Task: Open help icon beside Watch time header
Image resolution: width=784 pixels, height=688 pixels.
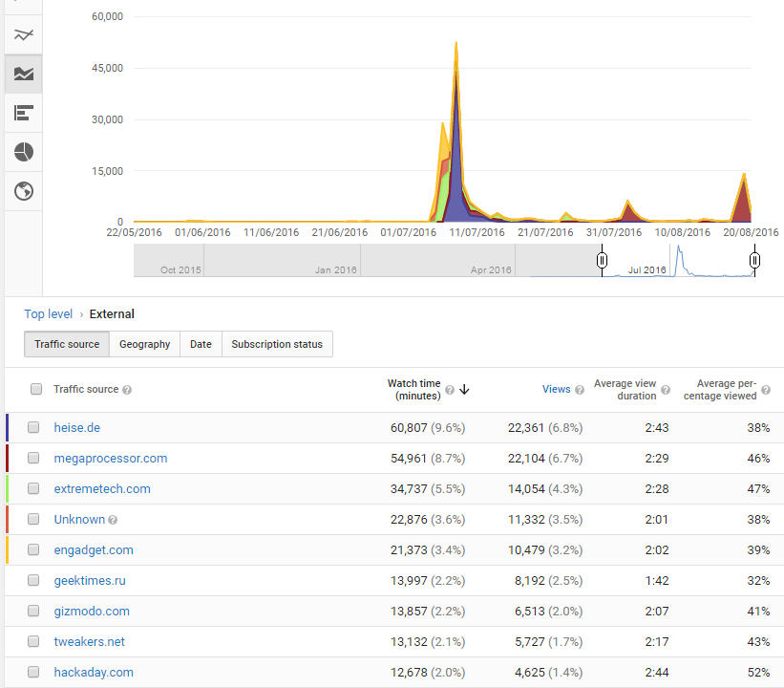Action: pos(450,390)
